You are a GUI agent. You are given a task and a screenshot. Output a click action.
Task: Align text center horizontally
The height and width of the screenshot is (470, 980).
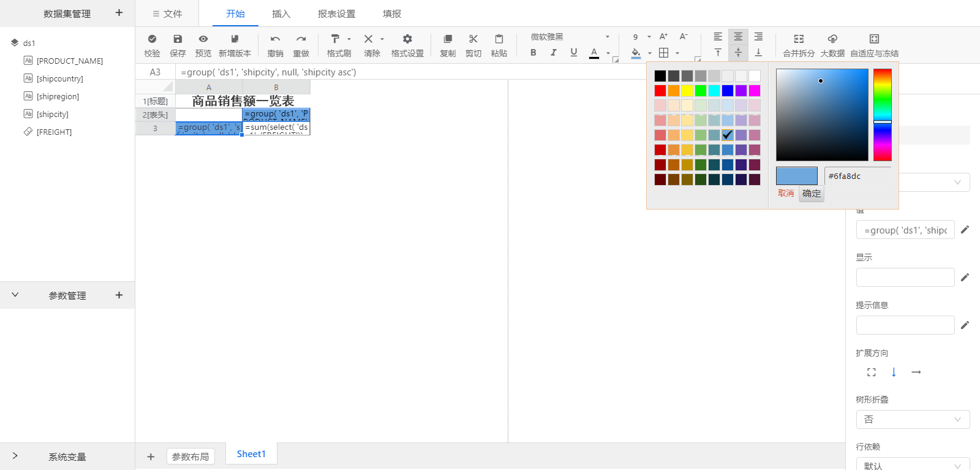(738, 37)
